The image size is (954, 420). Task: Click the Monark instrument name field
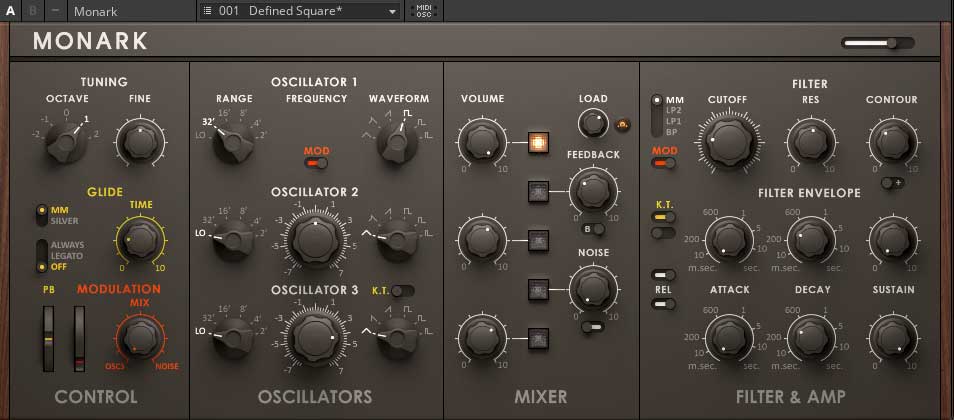[x=130, y=11]
